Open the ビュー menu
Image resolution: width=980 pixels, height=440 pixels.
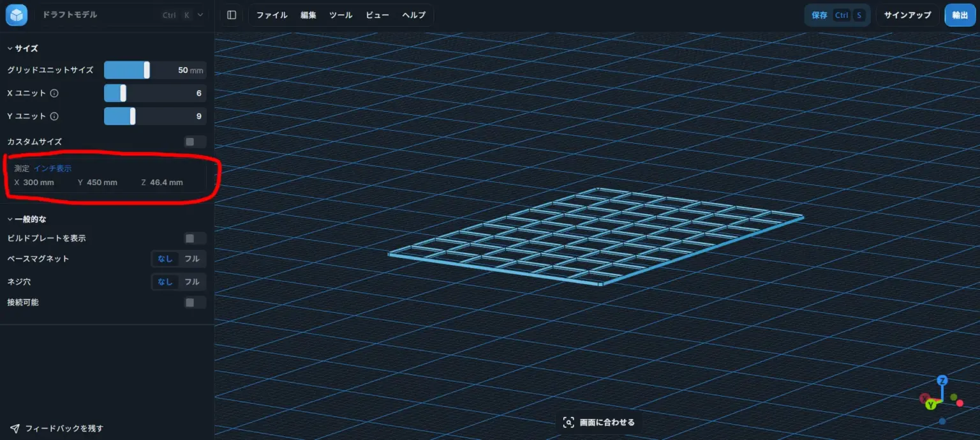(377, 15)
